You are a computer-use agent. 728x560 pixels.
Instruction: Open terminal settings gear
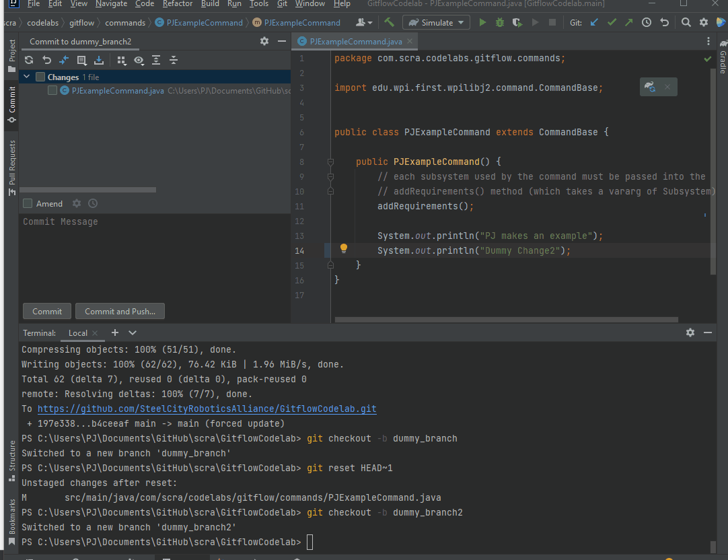click(x=690, y=332)
